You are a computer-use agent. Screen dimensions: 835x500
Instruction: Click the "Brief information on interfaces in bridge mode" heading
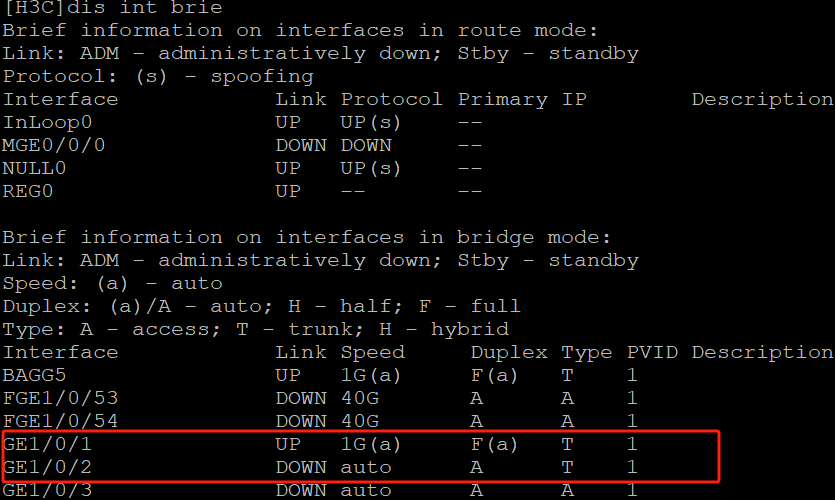click(x=306, y=237)
